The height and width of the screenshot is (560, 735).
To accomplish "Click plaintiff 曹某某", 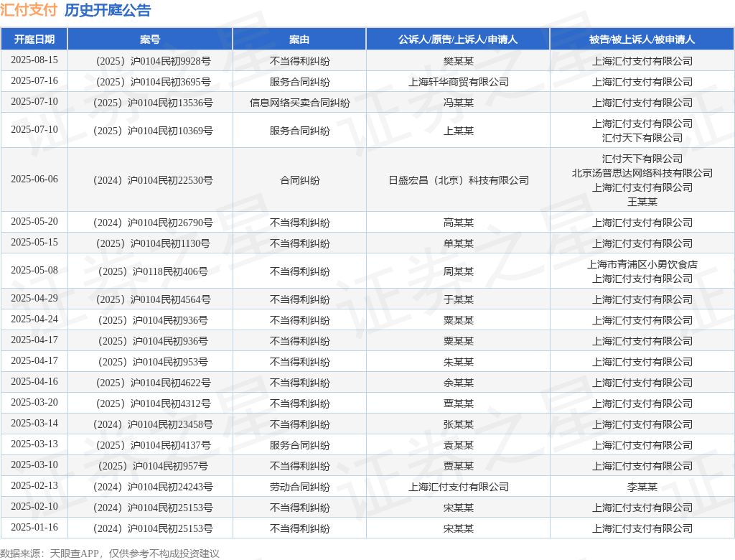I will click(x=459, y=403).
